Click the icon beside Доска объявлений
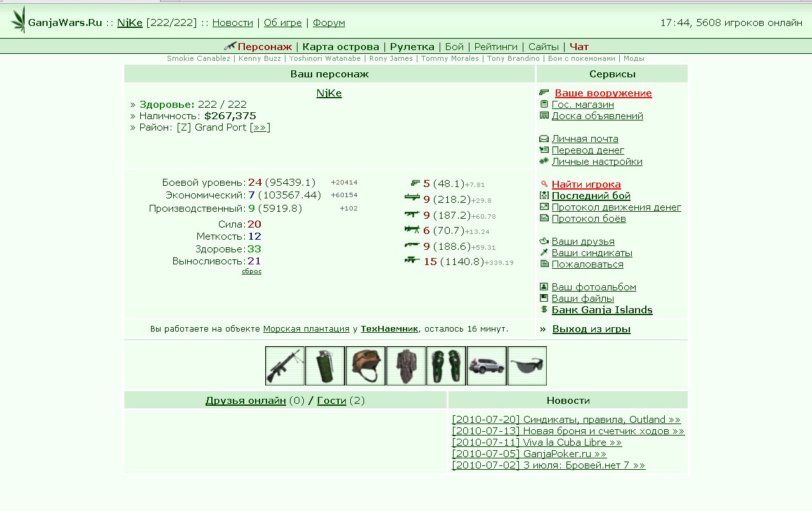This screenshot has width=812, height=511. pyautogui.click(x=544, y=115)
